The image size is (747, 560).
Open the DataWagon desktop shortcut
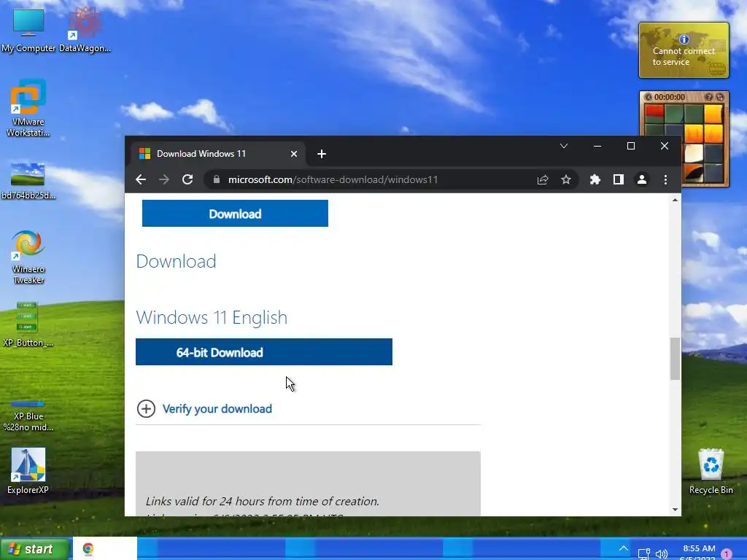(85, 30)
